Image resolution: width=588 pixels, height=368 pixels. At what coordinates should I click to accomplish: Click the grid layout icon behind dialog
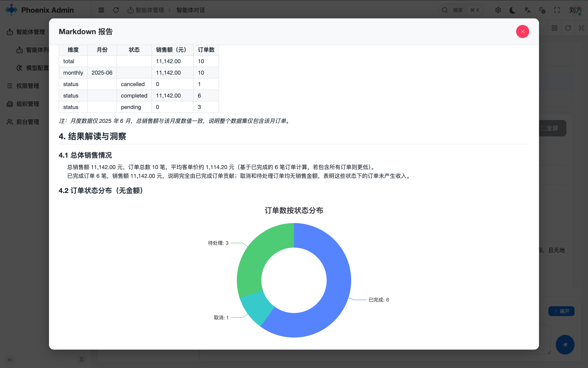(555, 28)
